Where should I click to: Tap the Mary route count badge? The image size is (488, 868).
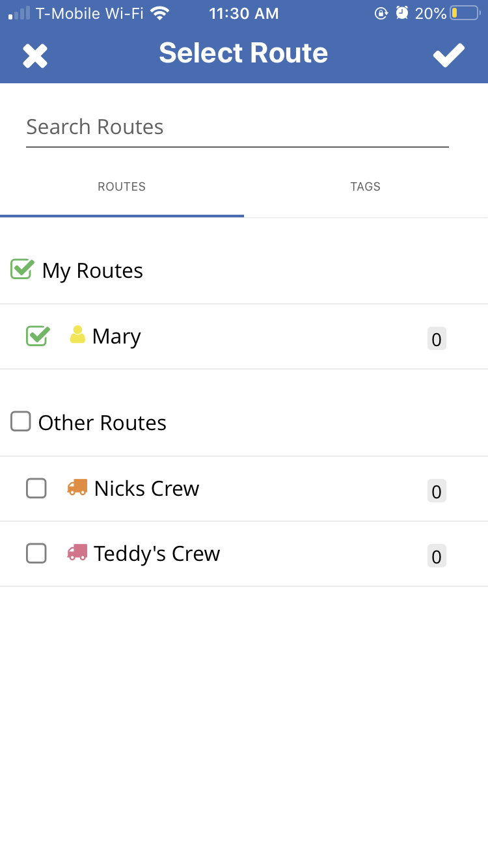pos(437,339)
